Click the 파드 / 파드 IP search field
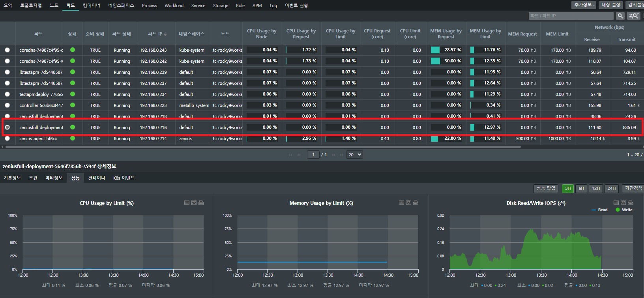Viewport: 644px width, 298px height. click(x=571, y=16)
